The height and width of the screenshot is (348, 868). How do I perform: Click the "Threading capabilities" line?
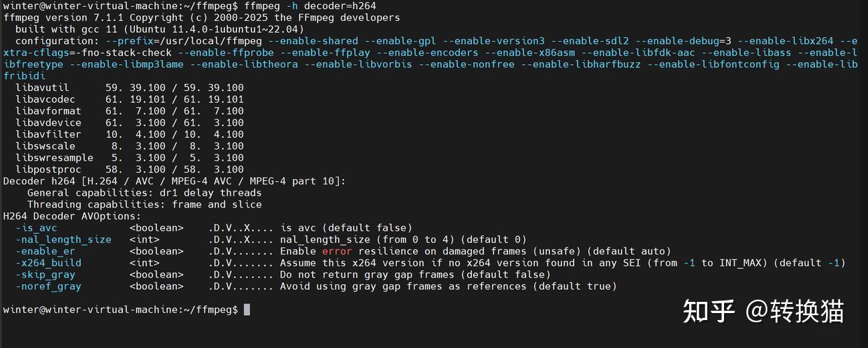pos(144,204)
